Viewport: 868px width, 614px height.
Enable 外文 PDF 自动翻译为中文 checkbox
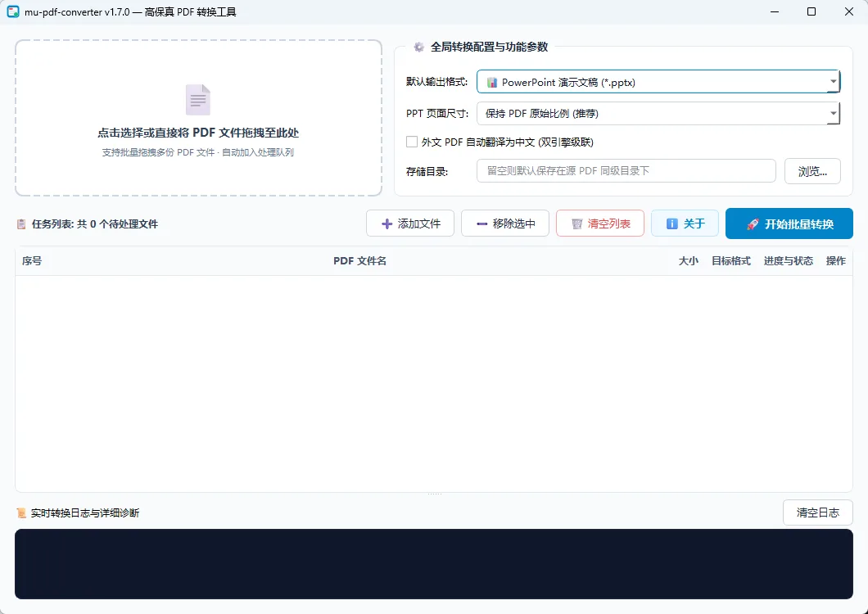412,142
